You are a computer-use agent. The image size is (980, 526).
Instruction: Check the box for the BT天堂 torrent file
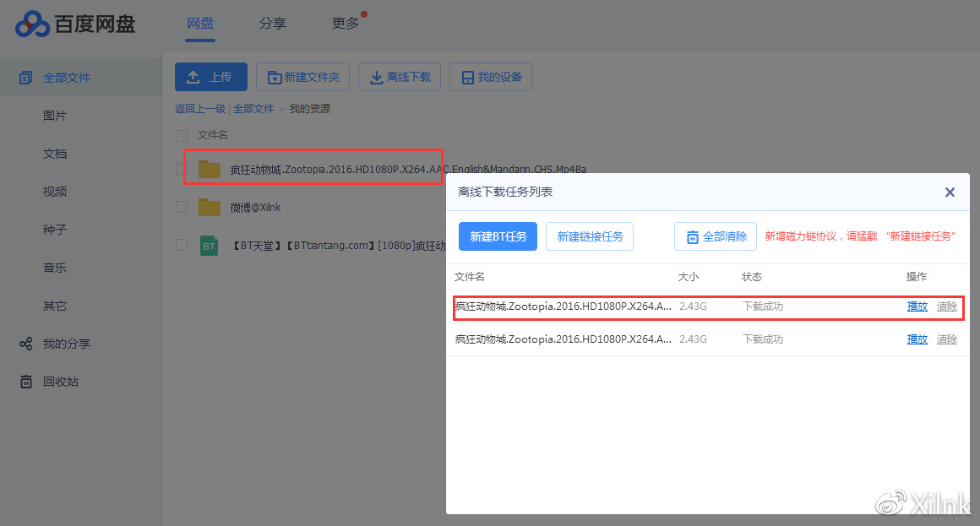182,245
